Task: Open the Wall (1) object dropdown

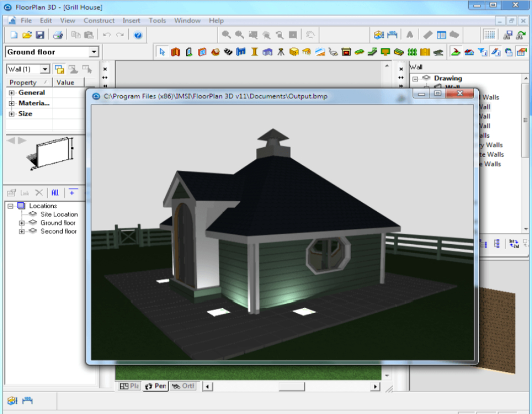Action: (x=45, y=69)
